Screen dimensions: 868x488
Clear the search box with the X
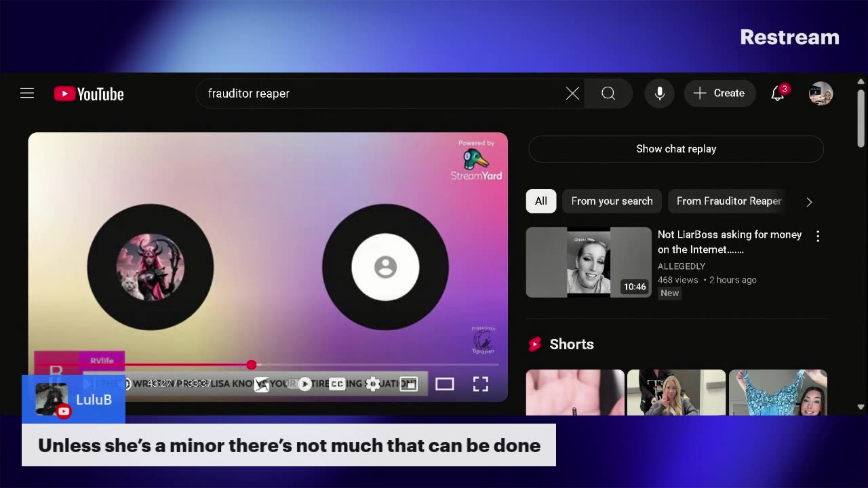[572, 94]
